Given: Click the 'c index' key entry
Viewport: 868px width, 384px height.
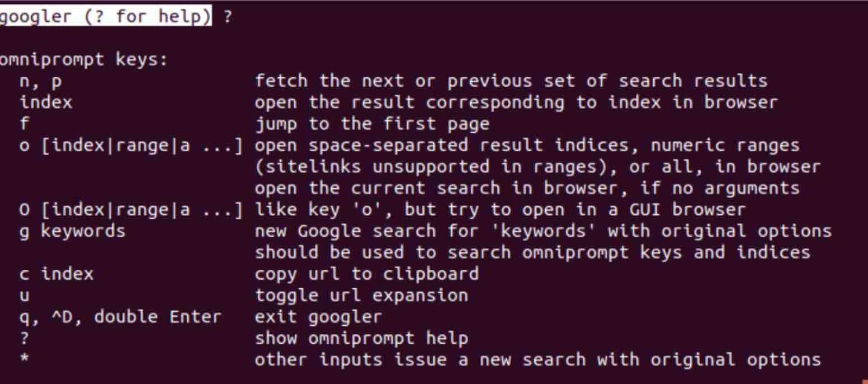Looking at the screenshot, I should [56, 274].
